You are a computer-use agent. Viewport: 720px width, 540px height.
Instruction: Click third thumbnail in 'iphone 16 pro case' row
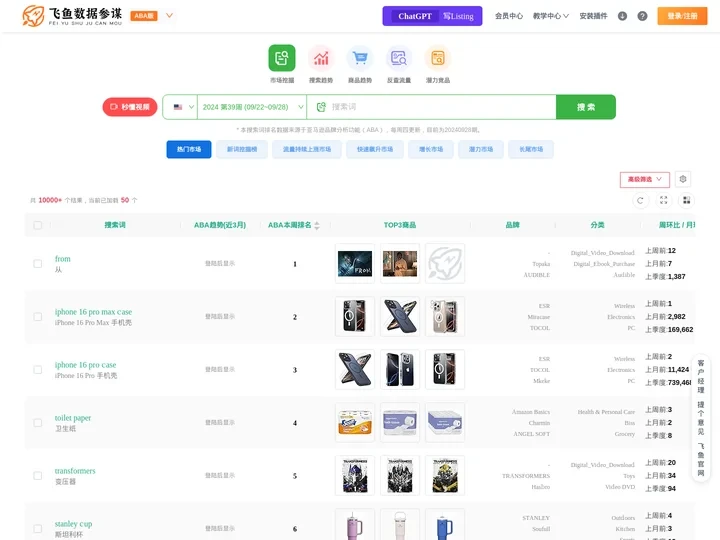[445, 370]
